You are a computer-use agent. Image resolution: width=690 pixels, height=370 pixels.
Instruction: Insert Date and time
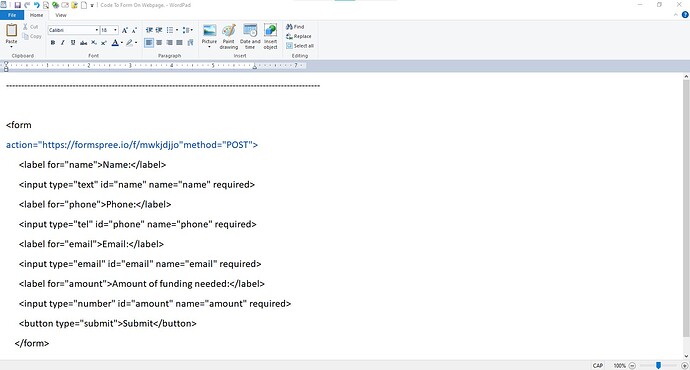click(250, 37)
